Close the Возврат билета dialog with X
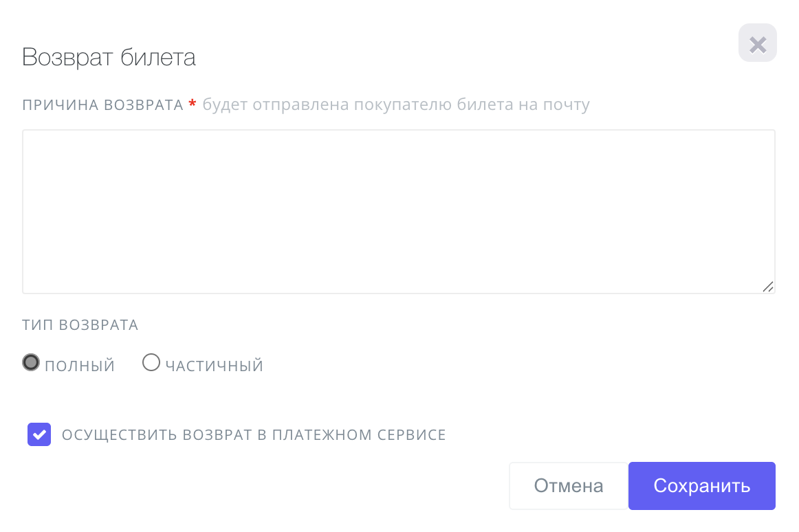 (x=757, y=43)
